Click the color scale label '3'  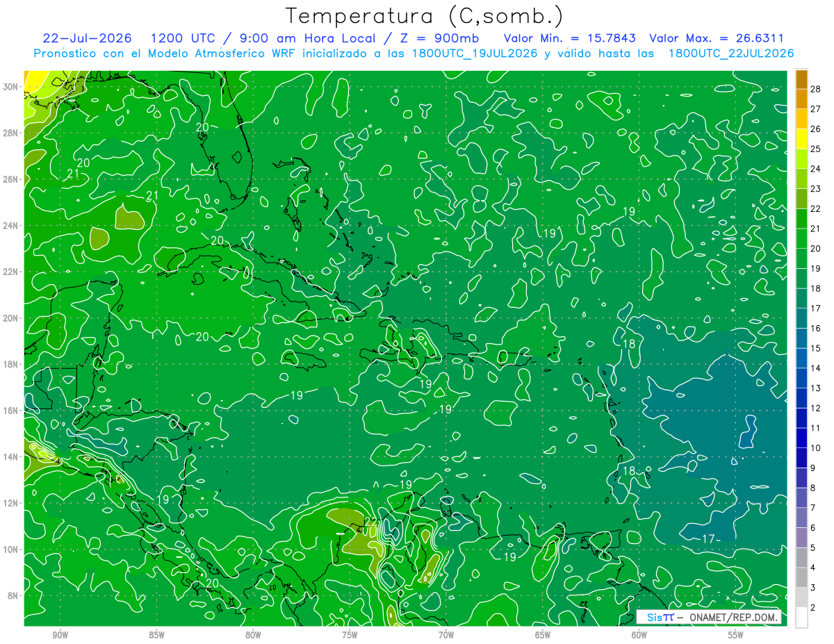click(814, 588)
